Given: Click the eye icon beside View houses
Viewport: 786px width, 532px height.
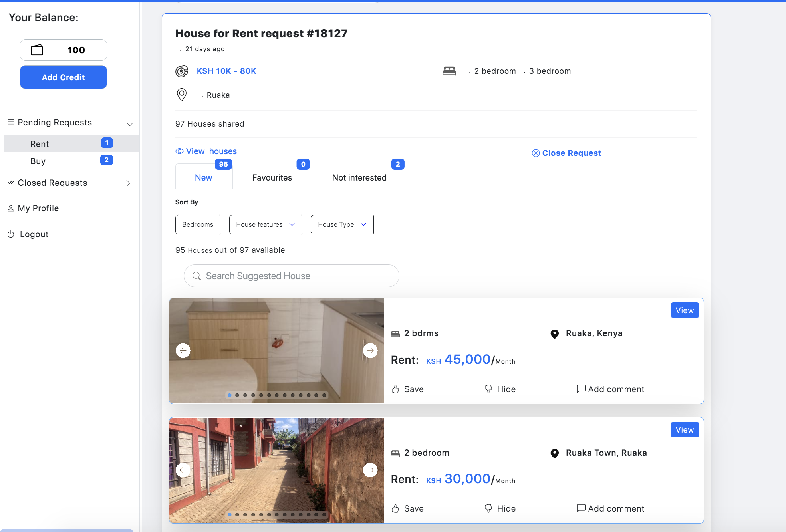Looking at the screenshot, I should click(x=180, y=151).
